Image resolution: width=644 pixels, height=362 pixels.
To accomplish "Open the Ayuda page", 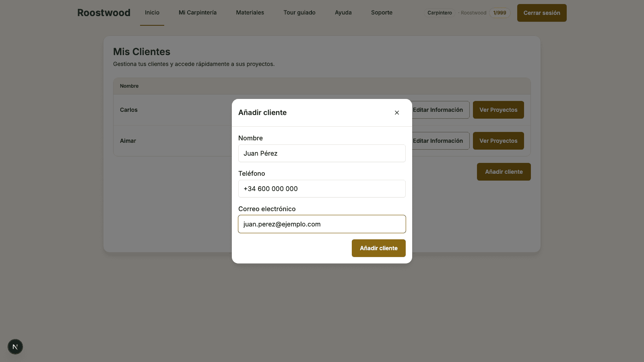I will tap(343, 12).
